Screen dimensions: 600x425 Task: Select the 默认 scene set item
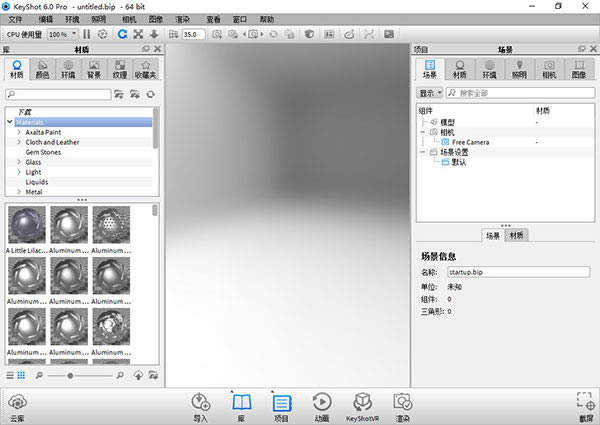click(x=458, y=162)
